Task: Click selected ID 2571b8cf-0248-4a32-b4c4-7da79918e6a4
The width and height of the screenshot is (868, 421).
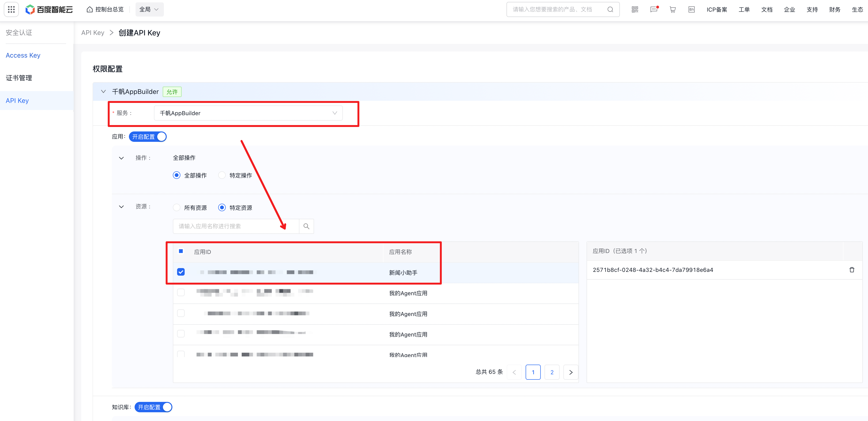Action: (x=653, y=270)
